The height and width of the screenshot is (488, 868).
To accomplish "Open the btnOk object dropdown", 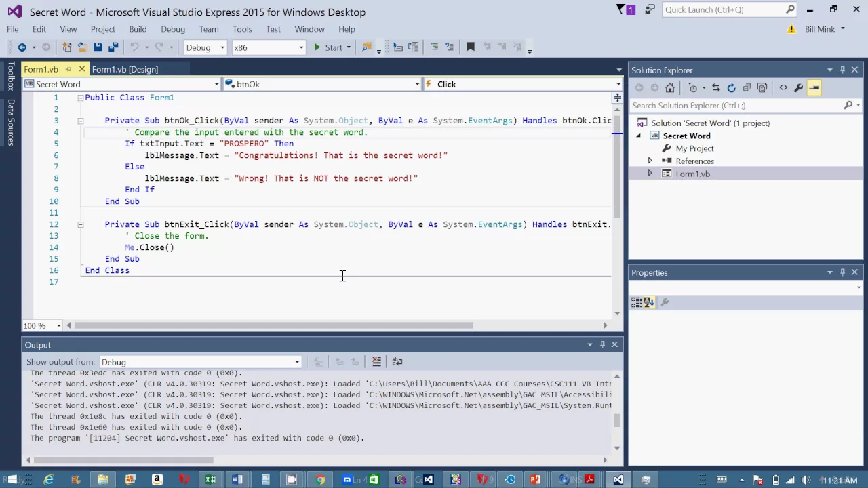I will (x=322, y=84).
